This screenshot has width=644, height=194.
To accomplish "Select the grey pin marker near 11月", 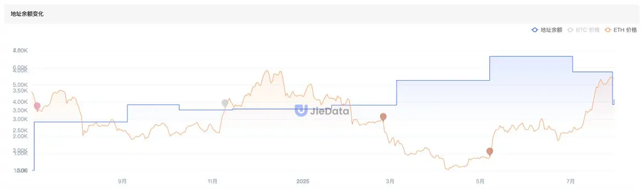I will tap(225, 103).
